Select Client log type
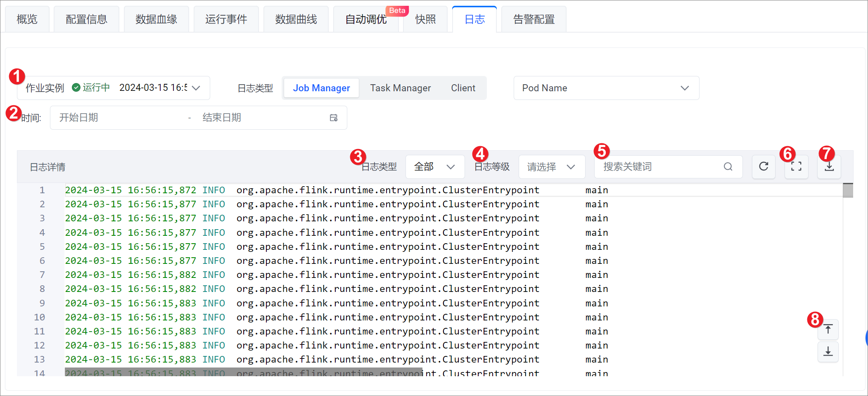This screenshot has width=868, height=396. click(463, 88)
